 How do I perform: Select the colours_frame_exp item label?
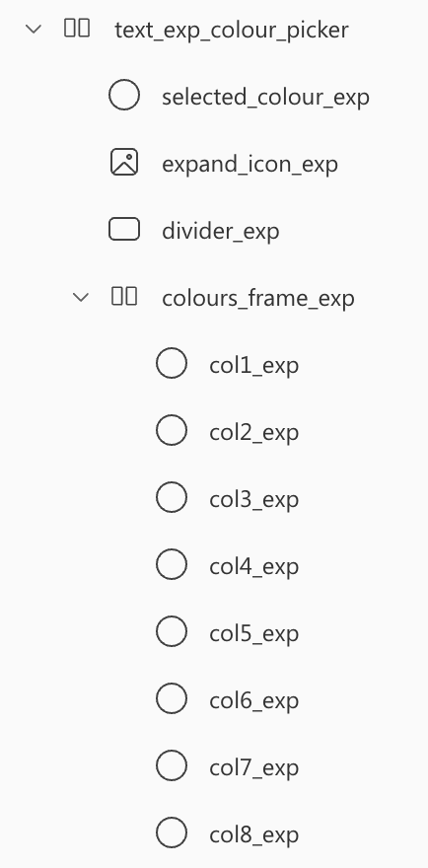click(x=258, y=298)
